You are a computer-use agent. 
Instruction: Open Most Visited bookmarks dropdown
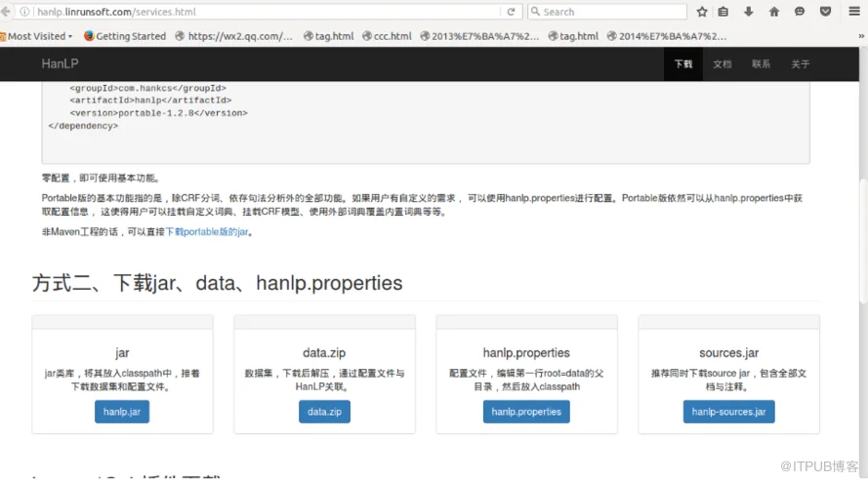pos(36,36)
